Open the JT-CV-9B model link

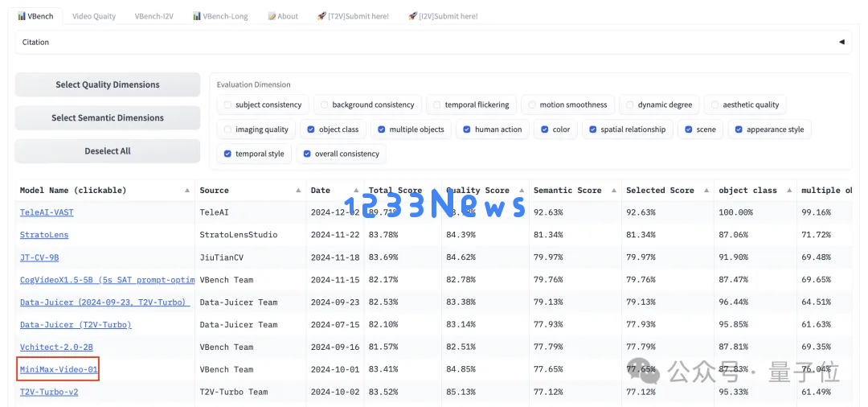pyautogui.click(x=40, y=257)
